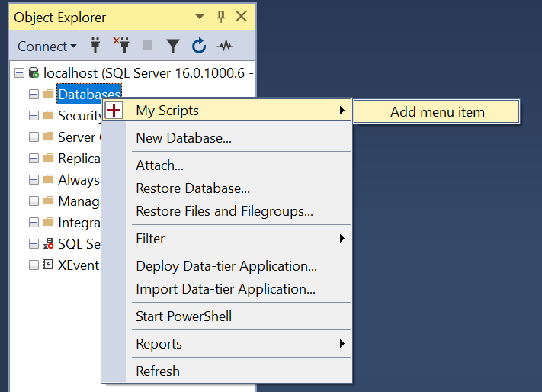542x392 pixels.
Task: Click the Disconnect plug icon with red X
Action: [x=121, y=45]
